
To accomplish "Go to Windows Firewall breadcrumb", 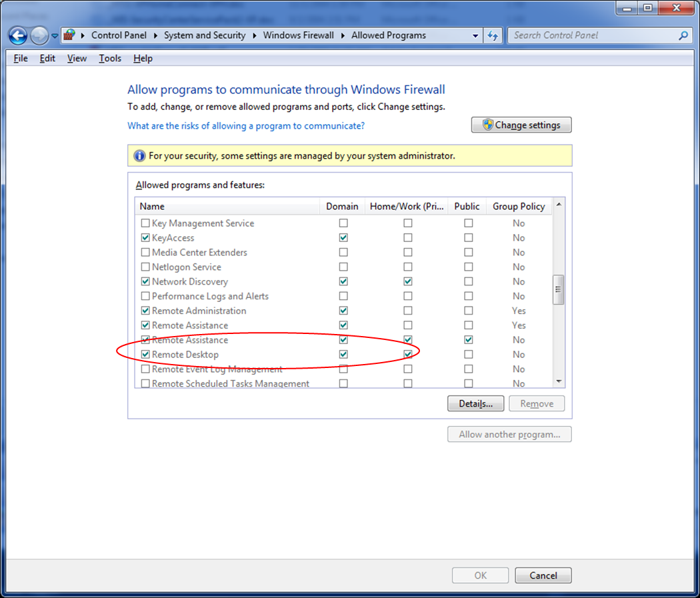I will [298, 35].
